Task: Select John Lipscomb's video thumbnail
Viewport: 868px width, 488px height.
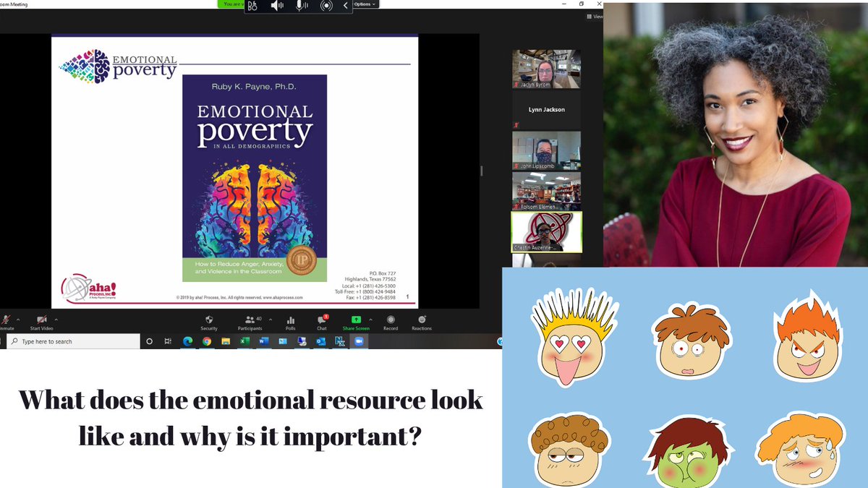Action: pos(546,150)
